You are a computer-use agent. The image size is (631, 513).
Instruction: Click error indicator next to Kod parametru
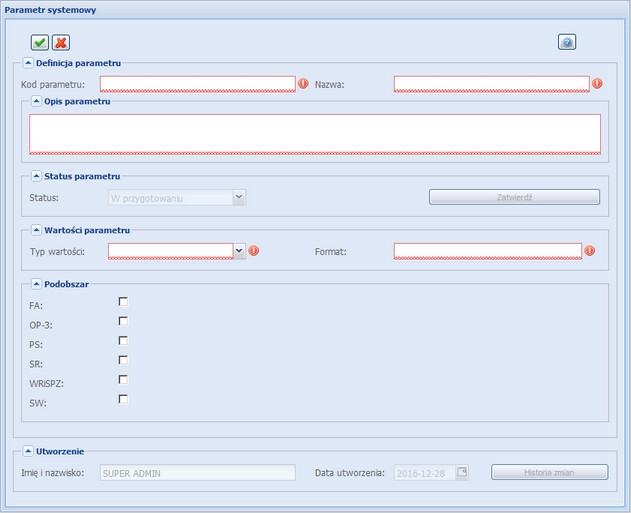[x=303, y=83]
